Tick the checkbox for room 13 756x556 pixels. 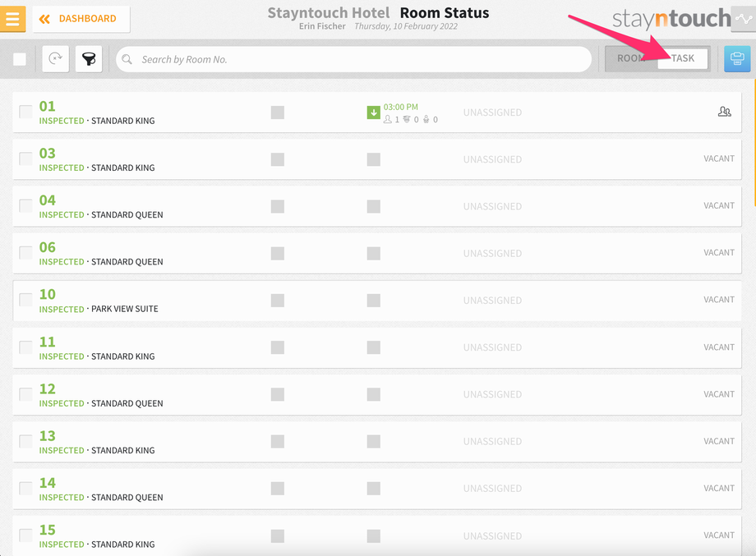click(x=25, y=441)
